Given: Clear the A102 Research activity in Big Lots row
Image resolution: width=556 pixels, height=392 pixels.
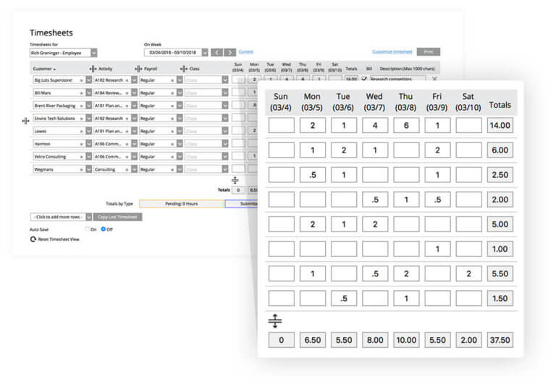Looking at the screenshot, I should [x=127, y=80].
